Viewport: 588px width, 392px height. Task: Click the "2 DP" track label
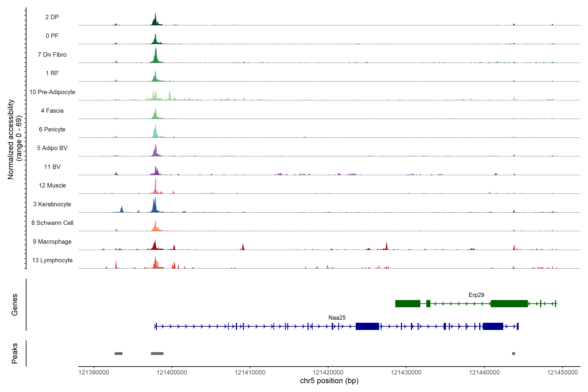[x=52, y=17]
